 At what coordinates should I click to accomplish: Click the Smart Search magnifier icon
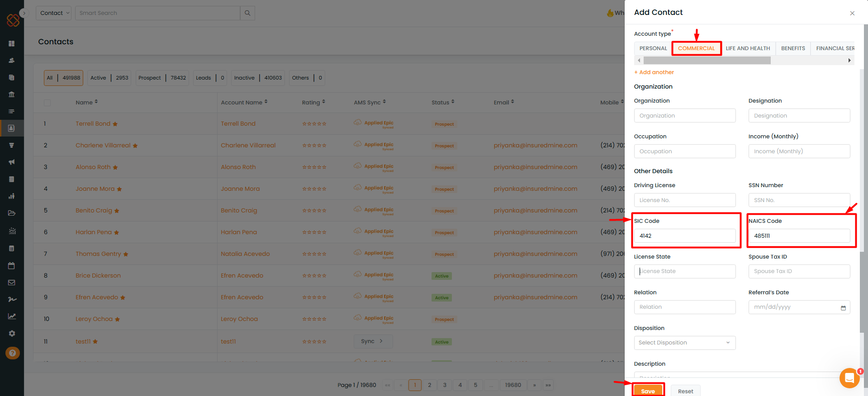(x=247, y=13)
